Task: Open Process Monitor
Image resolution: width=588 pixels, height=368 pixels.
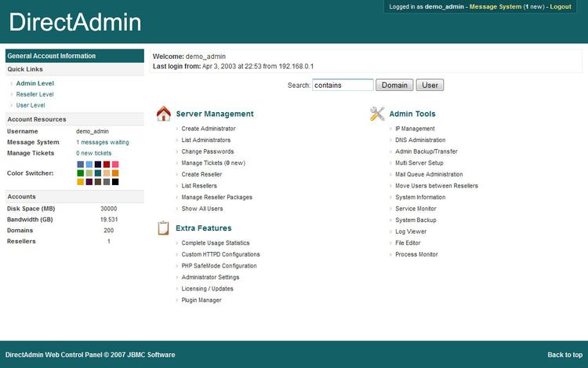Action: click(x=416, y=254)
